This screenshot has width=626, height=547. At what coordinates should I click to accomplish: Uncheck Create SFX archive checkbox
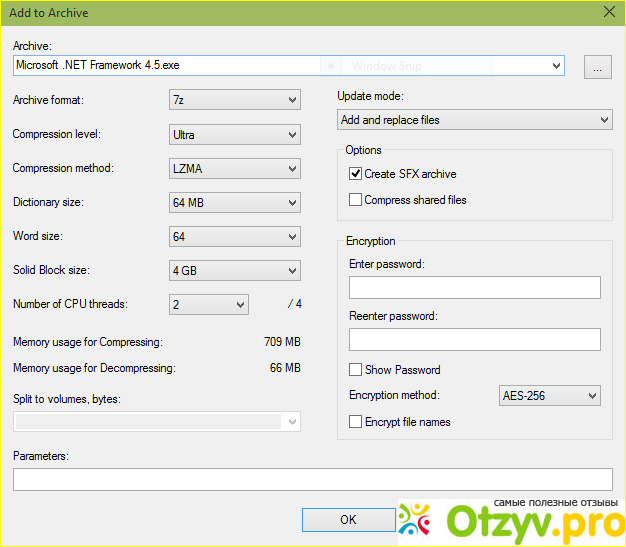pyautogui.click(x=356, y=174)
